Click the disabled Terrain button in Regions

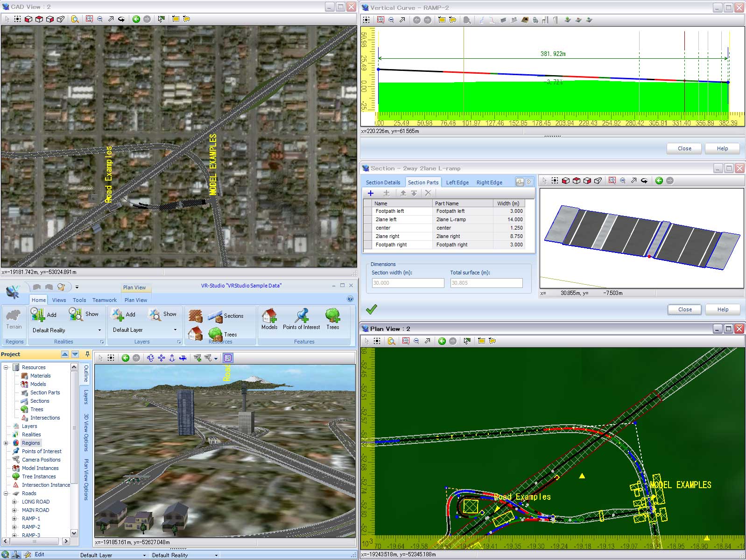[x=14, y=318]
